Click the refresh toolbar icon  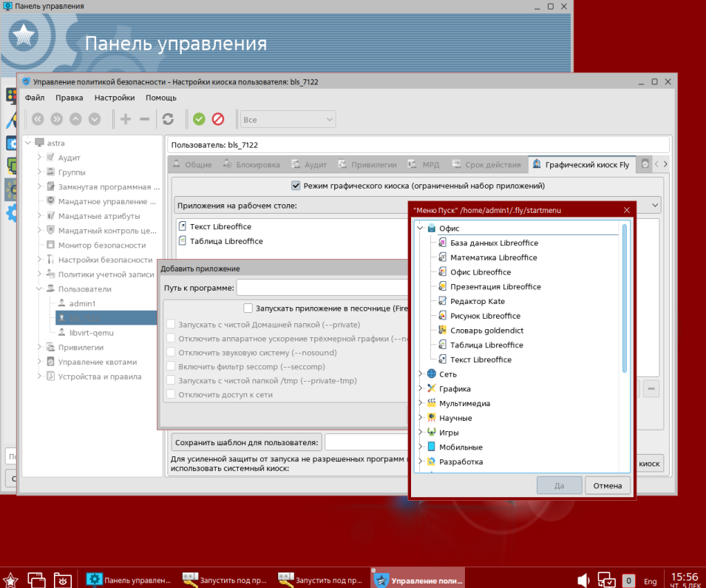(x=168, y=119)
